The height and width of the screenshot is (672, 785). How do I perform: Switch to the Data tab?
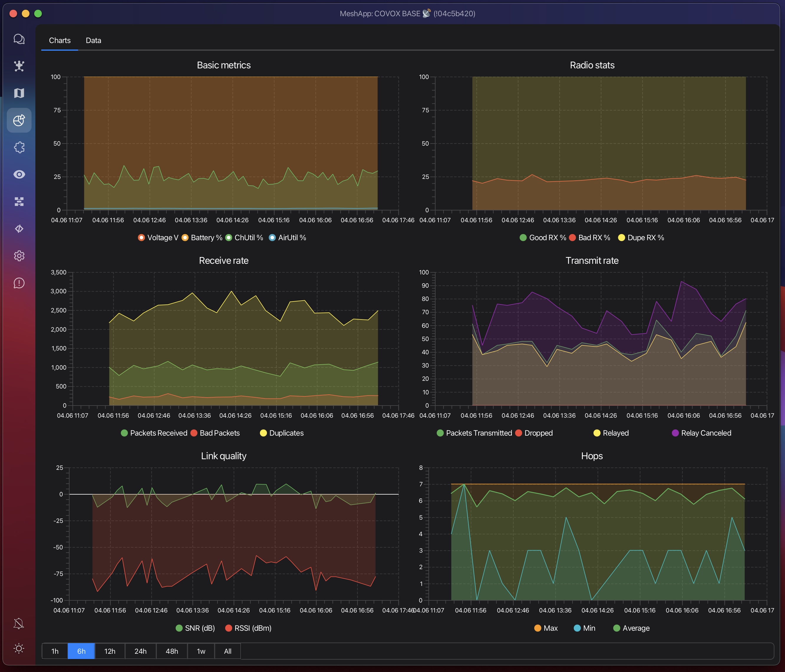(x=93, y=41)
